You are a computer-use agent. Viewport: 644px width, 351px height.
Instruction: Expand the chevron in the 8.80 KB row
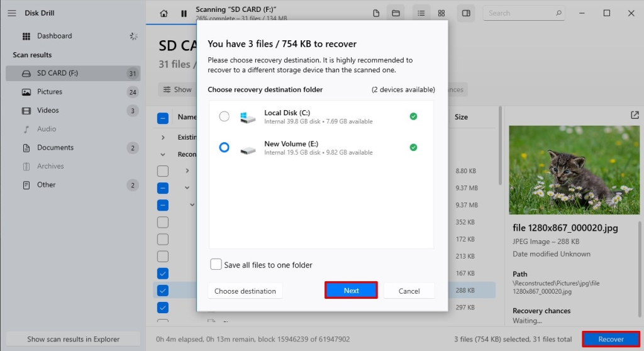tap(187, 170)
